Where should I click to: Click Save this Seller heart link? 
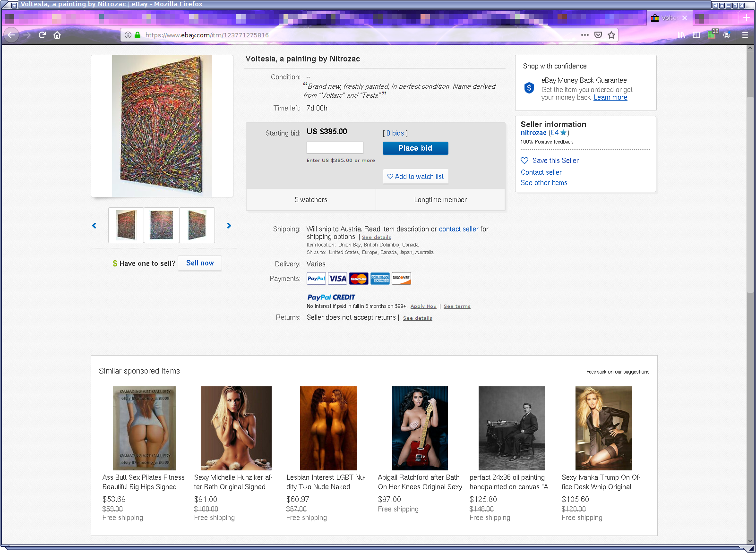tap(550, 161)
